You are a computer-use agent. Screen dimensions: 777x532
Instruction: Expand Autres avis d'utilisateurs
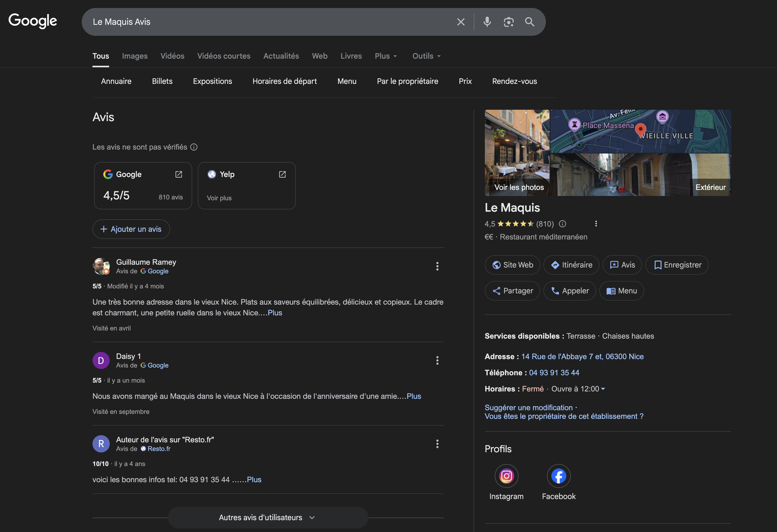268,517
